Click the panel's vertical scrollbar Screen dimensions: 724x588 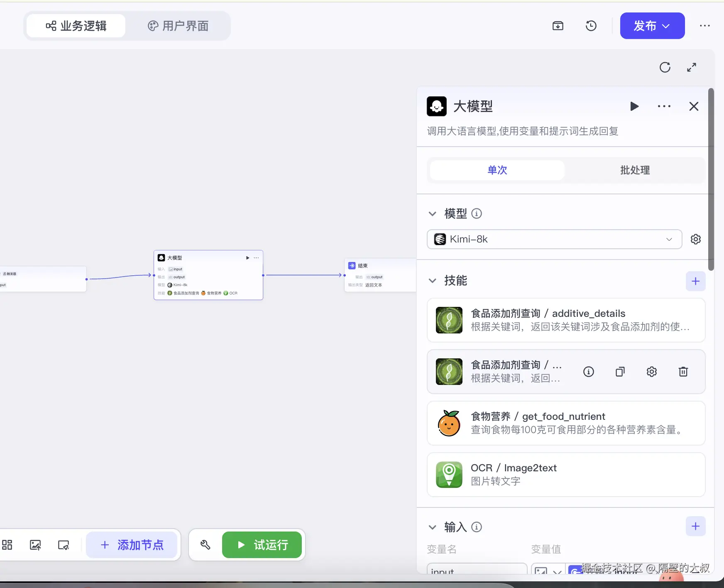pos(711,179)
